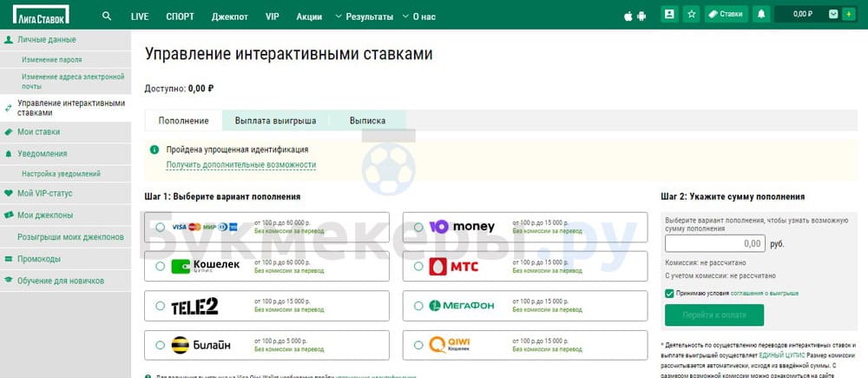The image size is (868, 378).
Task: Open the LIVE menu item
Action: (x=140, y=17)
